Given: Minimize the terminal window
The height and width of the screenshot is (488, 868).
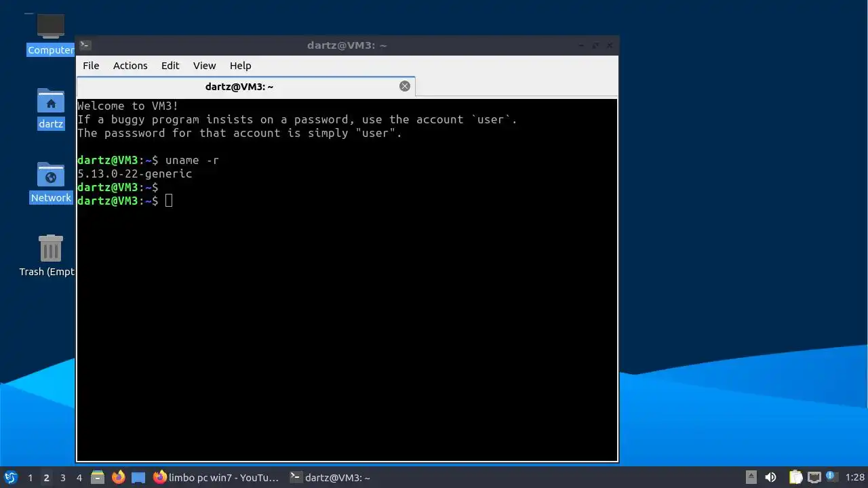Looking at the screenshot, I should (581, 45).
